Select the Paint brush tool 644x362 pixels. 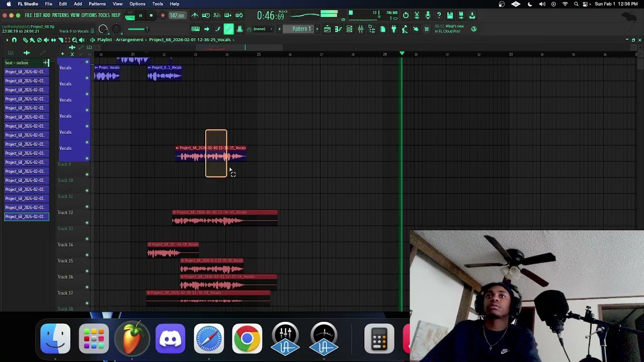(x=32, y=40)
